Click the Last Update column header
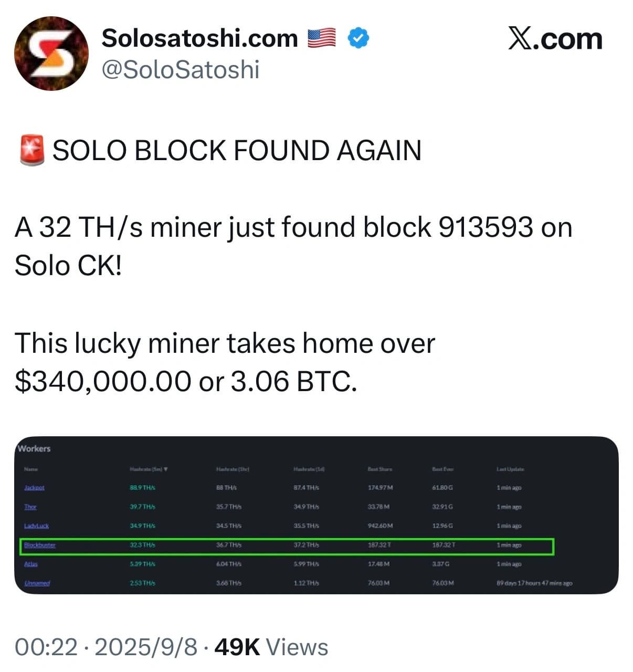 coord(510,469)
